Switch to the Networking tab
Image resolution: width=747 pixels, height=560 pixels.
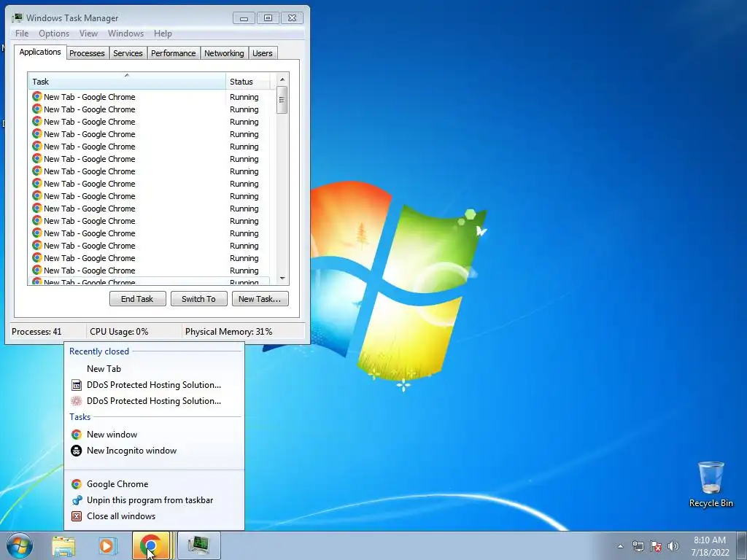tap(224, 53)
